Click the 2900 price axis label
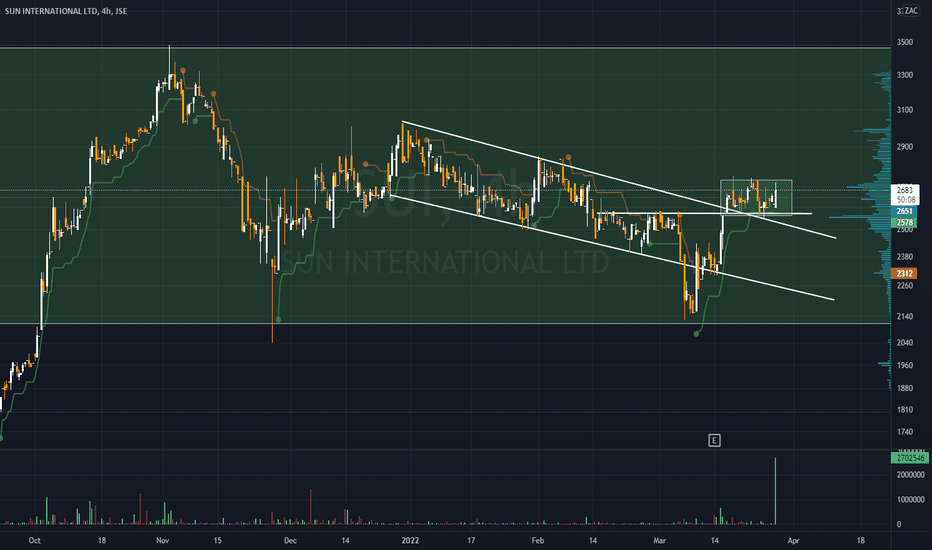Viewport: 932px width, 550px height. coord(905,147)
